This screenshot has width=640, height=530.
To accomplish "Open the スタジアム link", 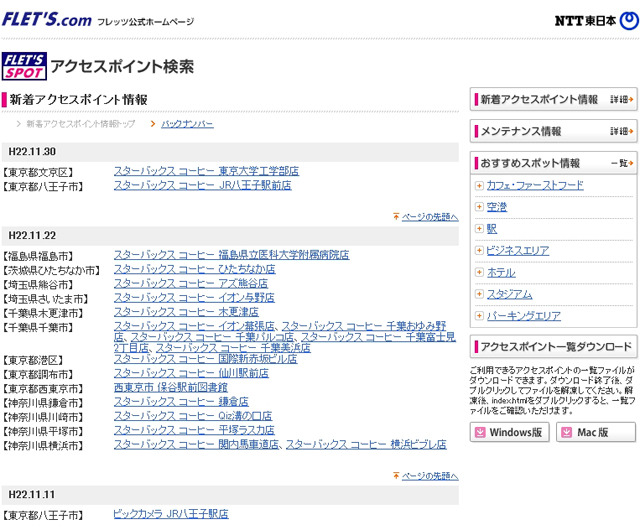I will [509, 294].
